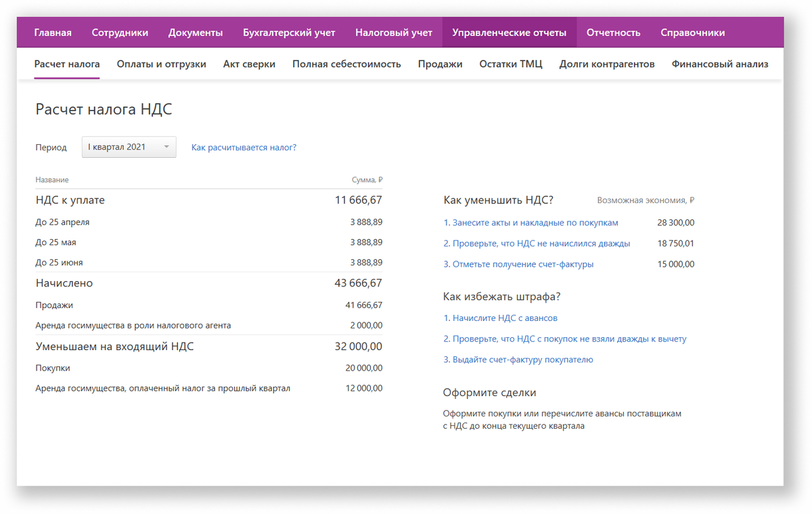Viewport: 812px width, 514px height.
Task: Open the "Справочники" section
Action: 693,31
